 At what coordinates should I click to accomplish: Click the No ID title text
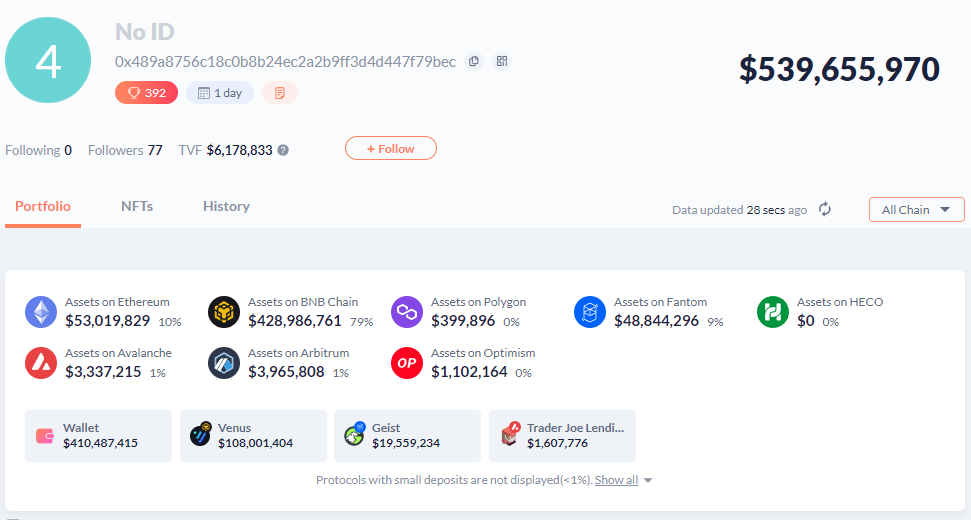click(144, 32)
